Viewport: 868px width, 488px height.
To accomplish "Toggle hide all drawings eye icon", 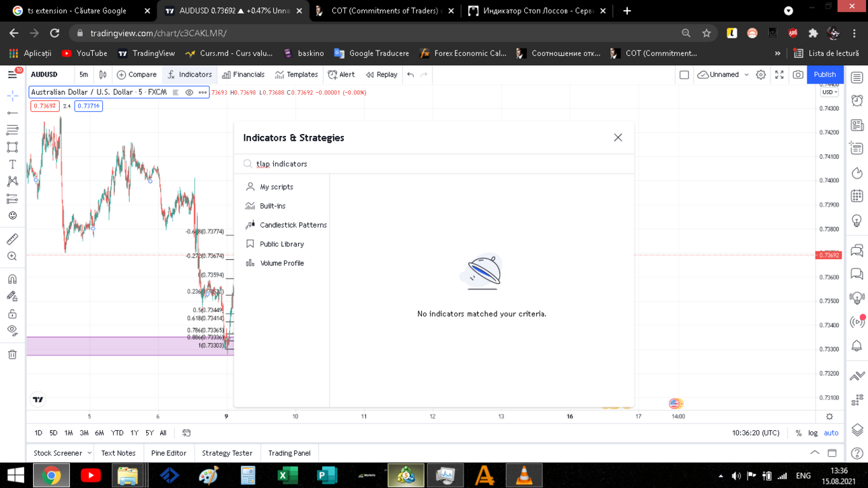I will coord(12,330).
